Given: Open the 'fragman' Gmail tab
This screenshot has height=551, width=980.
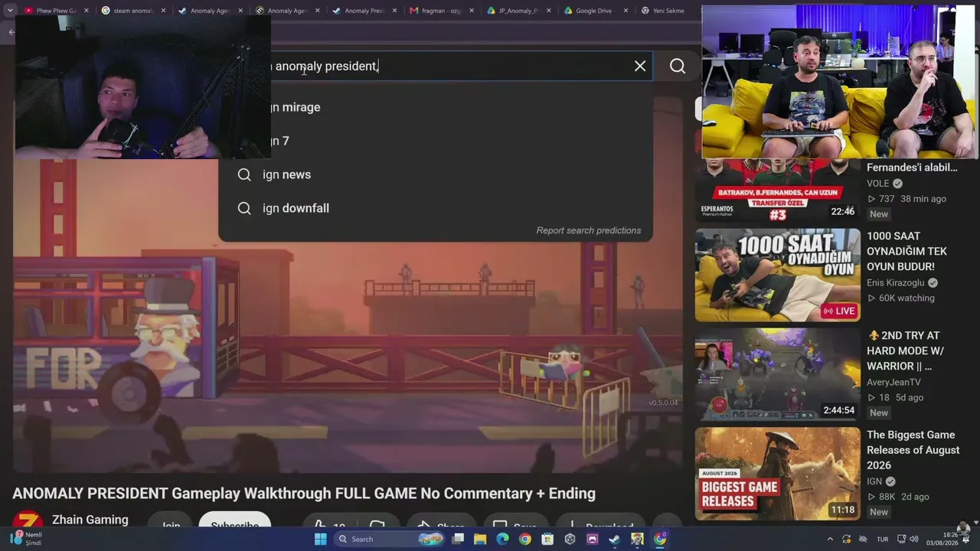Looking at the screenshot, I should [x=442, y=11].
